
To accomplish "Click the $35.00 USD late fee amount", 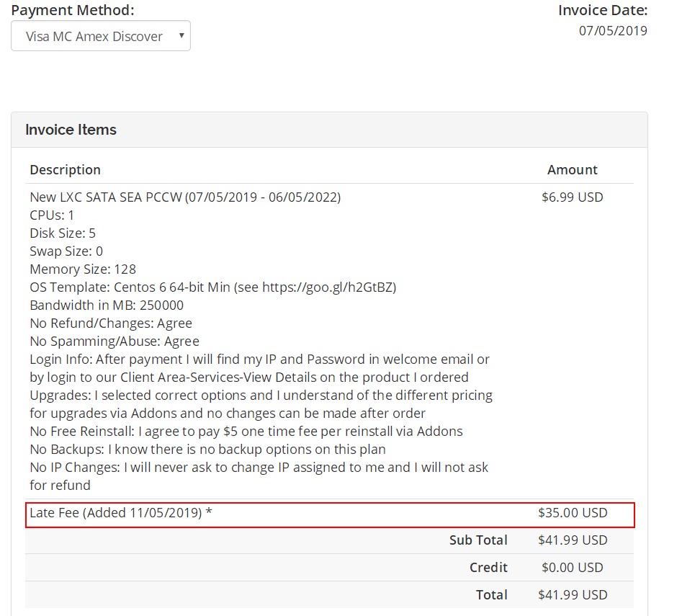I will click(x=572, y=514).
